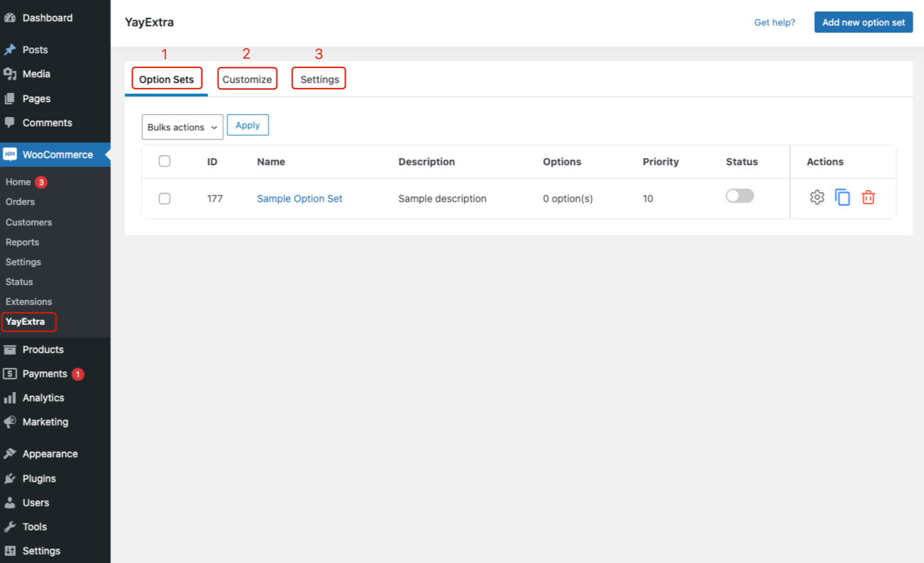Open settings for Sample Option Set row
Image resolution: width=924 pixels, height=563 pixels.
pyautogui.click(x=817, y=197)
